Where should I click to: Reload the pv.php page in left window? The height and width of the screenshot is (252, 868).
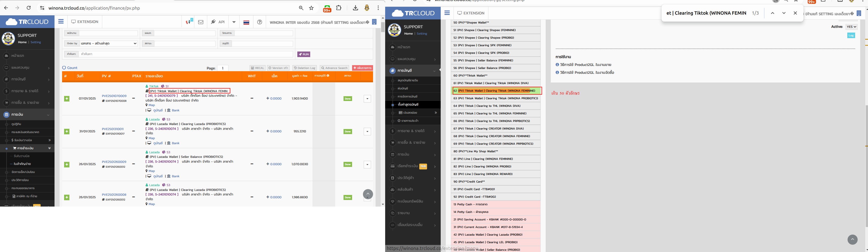click(x=29, y=8)
